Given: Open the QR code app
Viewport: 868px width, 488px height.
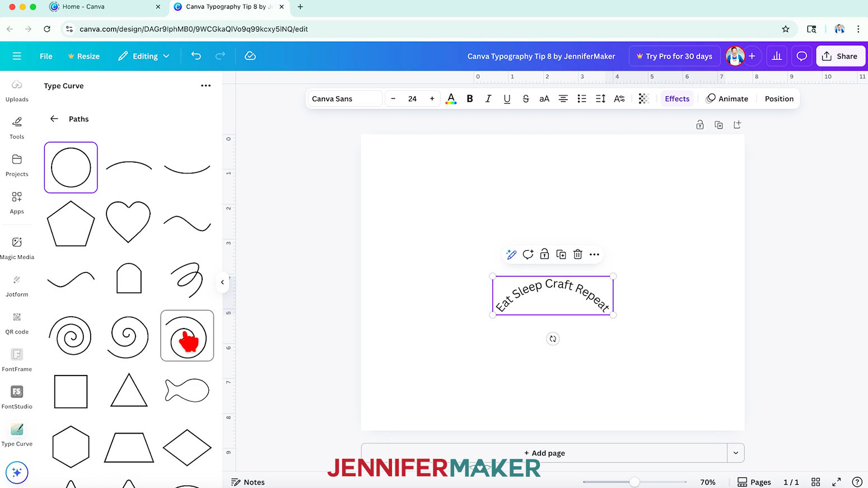Looking at the screenshot, I should click(x=17, y=323).
